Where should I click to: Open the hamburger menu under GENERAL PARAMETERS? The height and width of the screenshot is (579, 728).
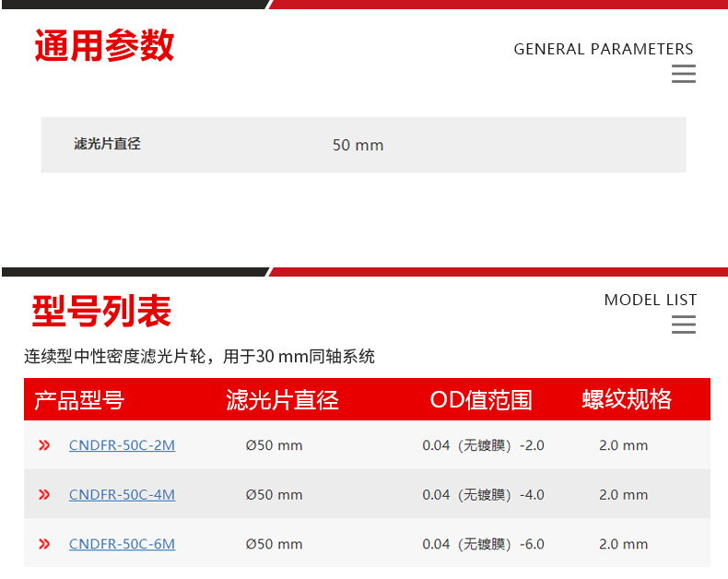point(684,74)
